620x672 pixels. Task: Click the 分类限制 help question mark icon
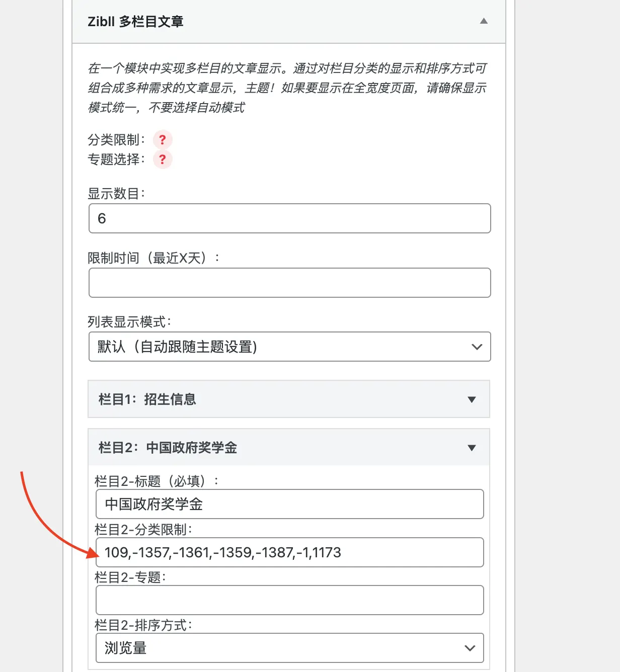[163, 140]
